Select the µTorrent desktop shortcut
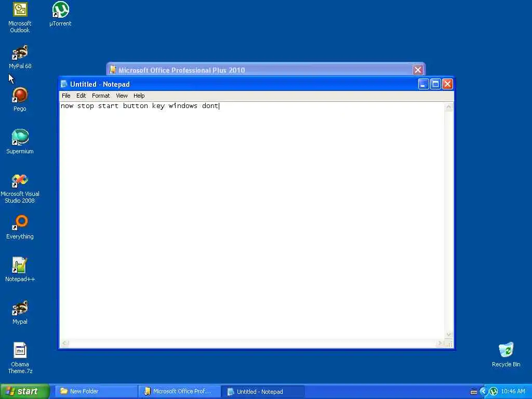The height and width of the screenshot is (399, 532). 60,14
